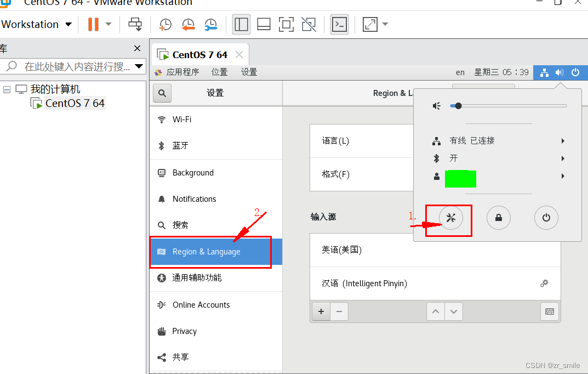This screenshot has height=374, width=588.
Task: Open Background settings
Action: coord(216,173)
